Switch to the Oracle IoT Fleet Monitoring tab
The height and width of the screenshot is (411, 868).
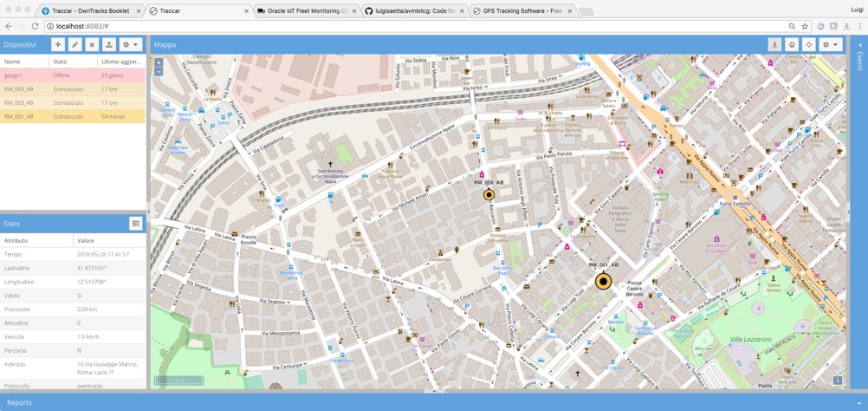coord(303,11)
